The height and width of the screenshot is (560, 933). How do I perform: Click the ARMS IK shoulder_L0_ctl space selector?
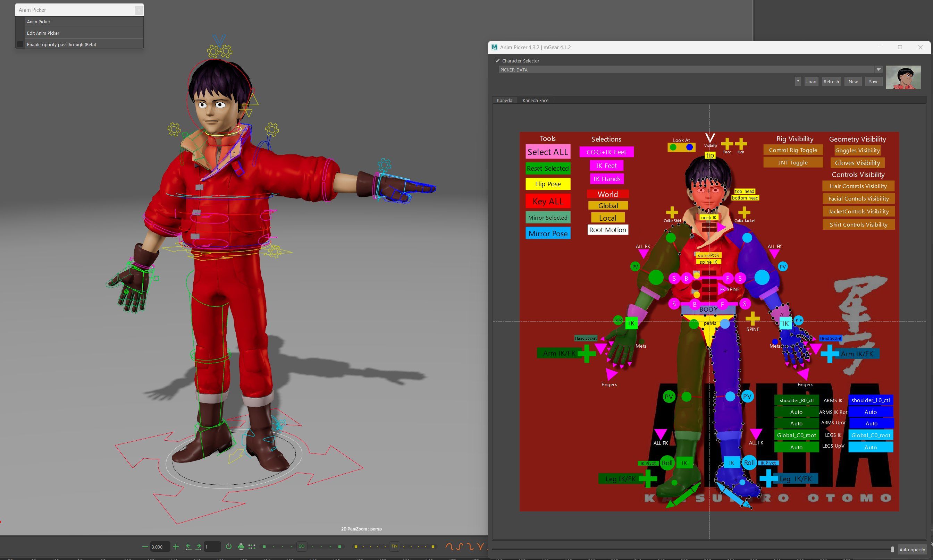(x=870, y=400)
